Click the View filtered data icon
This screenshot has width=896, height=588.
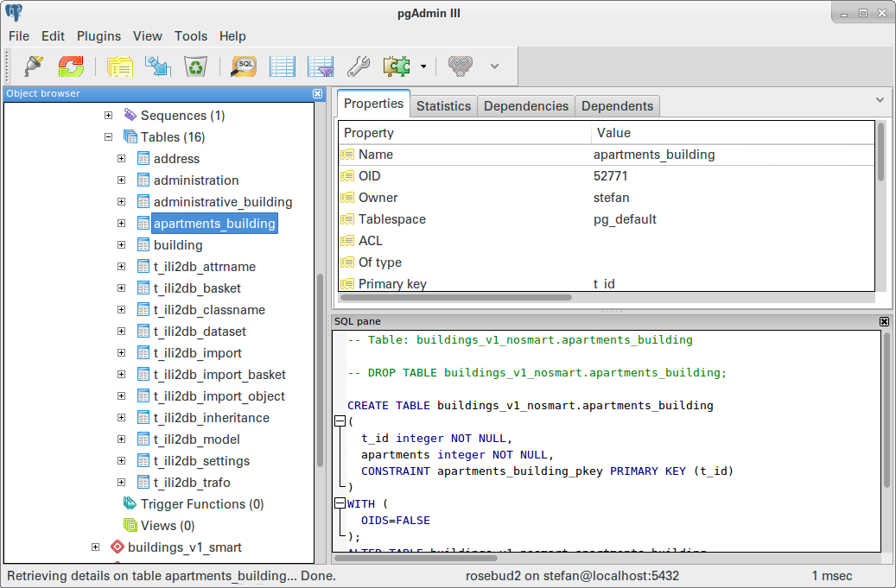(x=321, y=66)
